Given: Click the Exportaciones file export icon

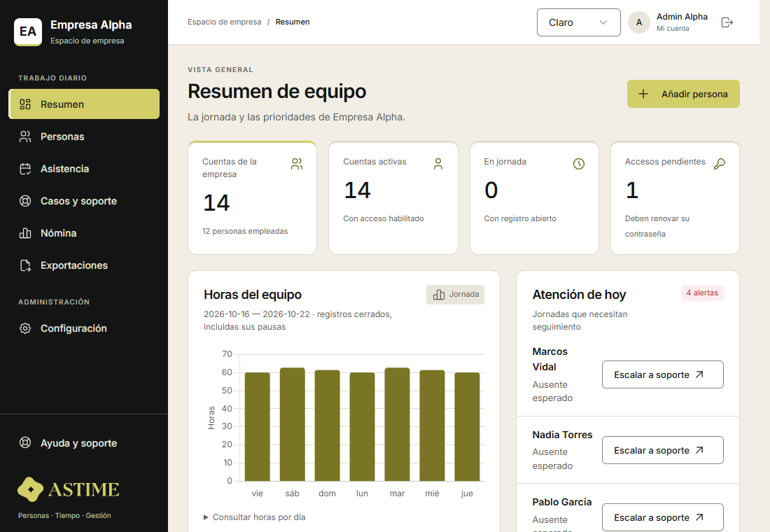Looking at the screenshot, I should 25,265.
